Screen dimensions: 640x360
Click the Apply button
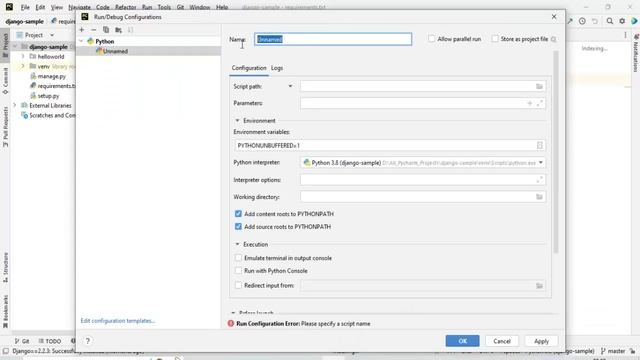pyautogui.click(x=541, y=341)
